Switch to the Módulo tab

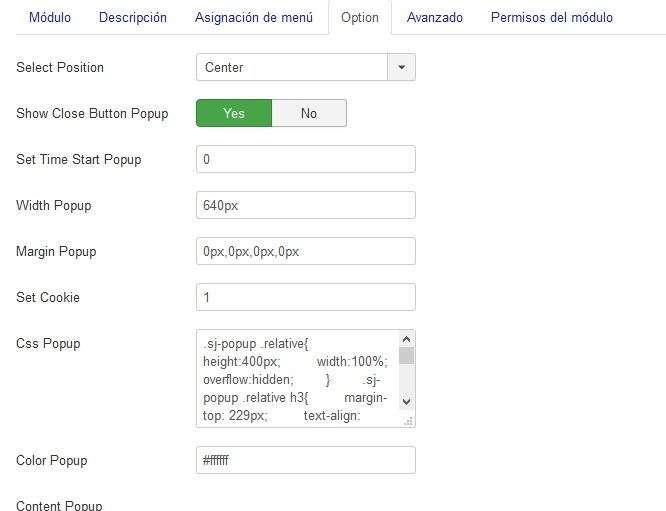pyautogui.click(x=50, y=17)
